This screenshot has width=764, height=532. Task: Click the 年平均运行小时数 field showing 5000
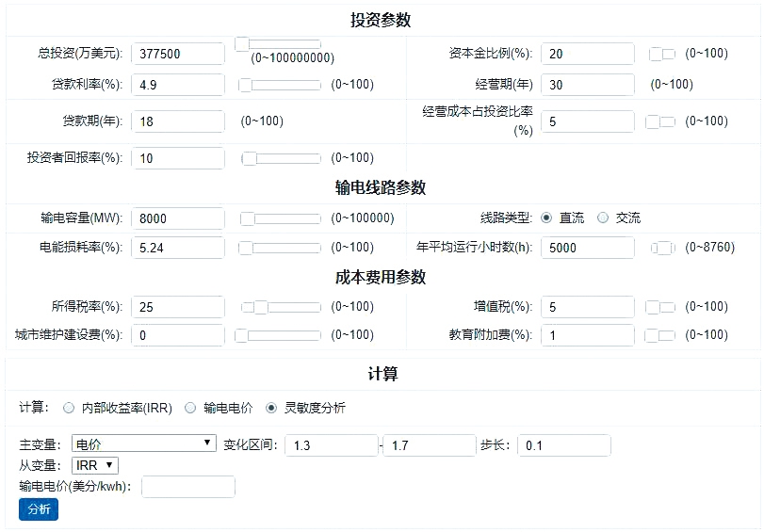tap(588, 248)
